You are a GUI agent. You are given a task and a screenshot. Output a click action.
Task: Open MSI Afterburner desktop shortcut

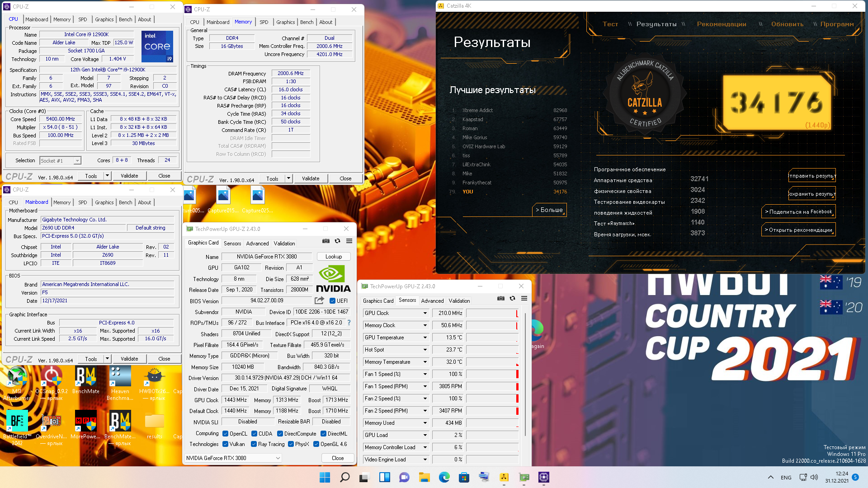[17, 383]
